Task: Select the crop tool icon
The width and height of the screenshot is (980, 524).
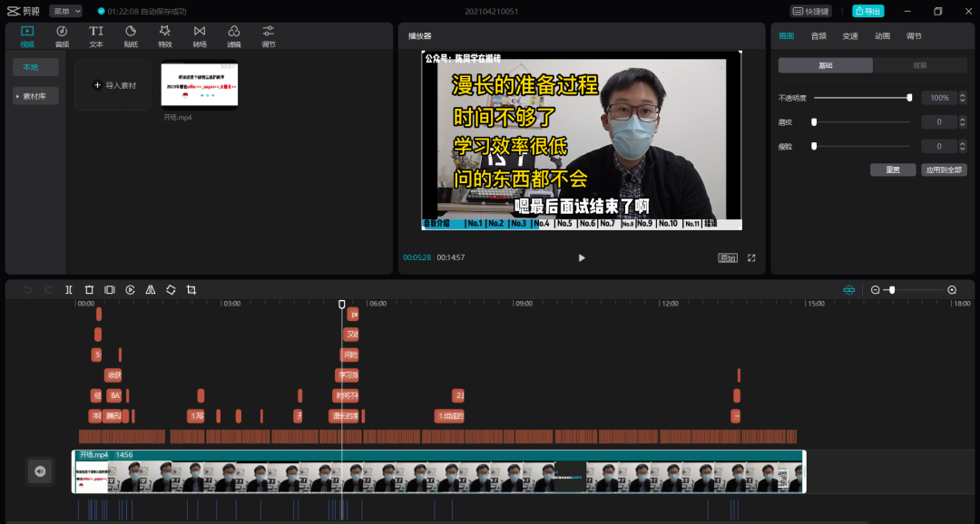Action: (191, 290)
